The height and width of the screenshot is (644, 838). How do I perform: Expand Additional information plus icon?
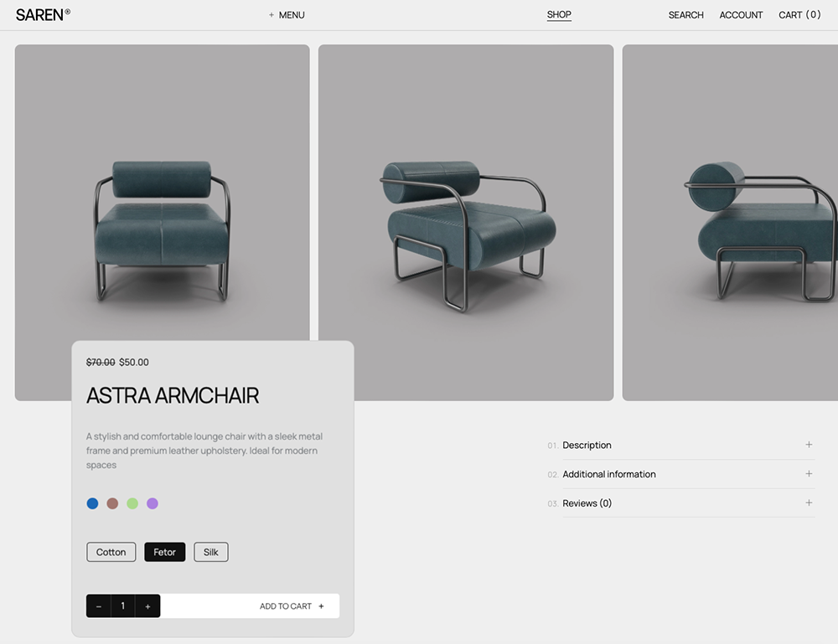click(x=809, y=474)
